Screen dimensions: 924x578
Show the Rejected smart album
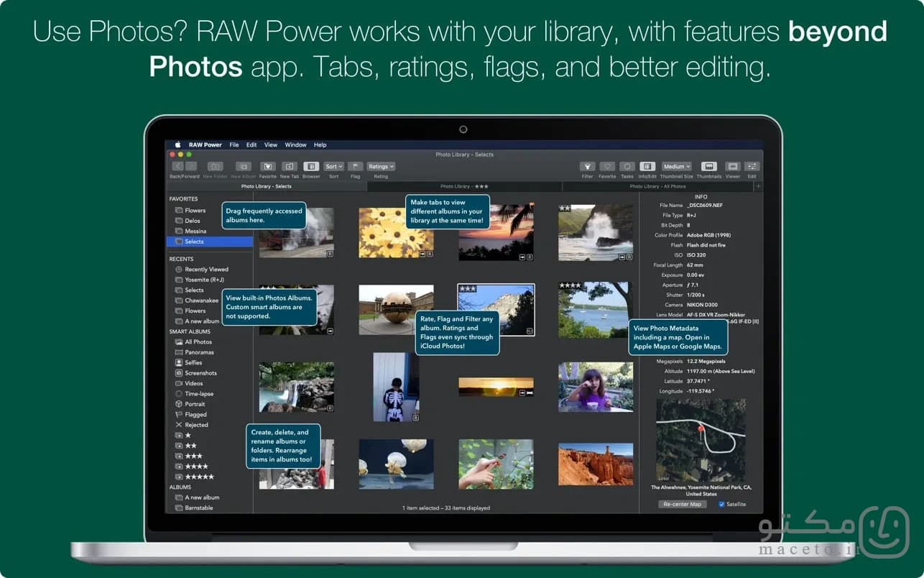[x=192, y=425]
